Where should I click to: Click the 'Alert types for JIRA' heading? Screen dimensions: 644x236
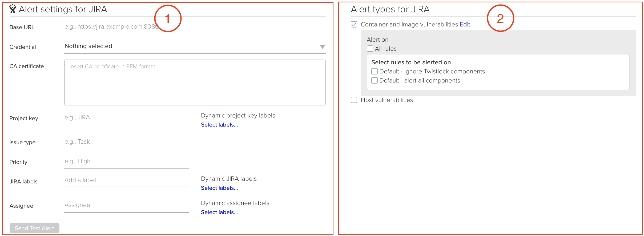390,9
